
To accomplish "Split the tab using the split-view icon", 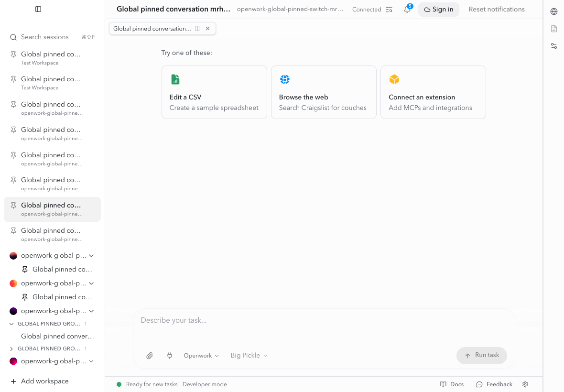I will tap(197, 28).
